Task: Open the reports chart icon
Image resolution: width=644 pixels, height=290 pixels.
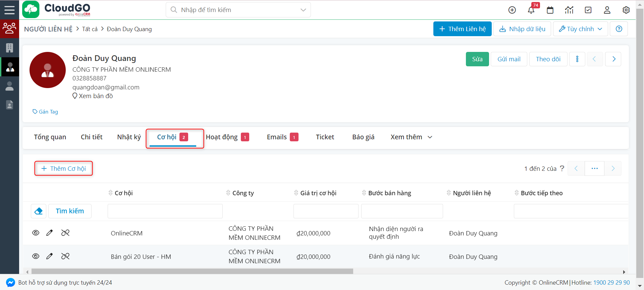Action: coord(569,10)
